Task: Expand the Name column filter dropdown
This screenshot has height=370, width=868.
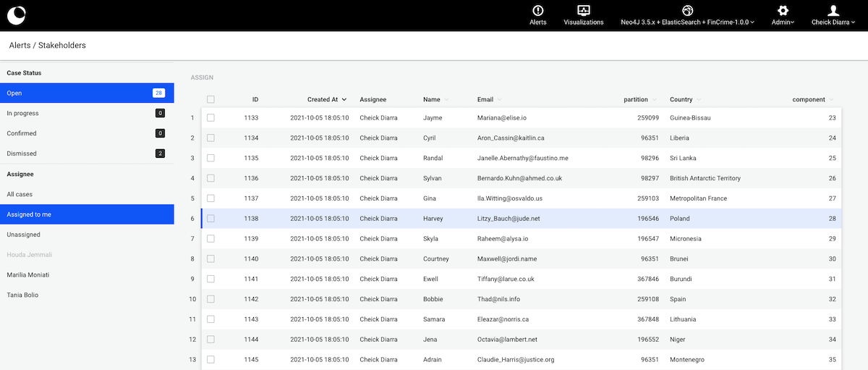Action: pyautogui.click(x=446, y=100)
